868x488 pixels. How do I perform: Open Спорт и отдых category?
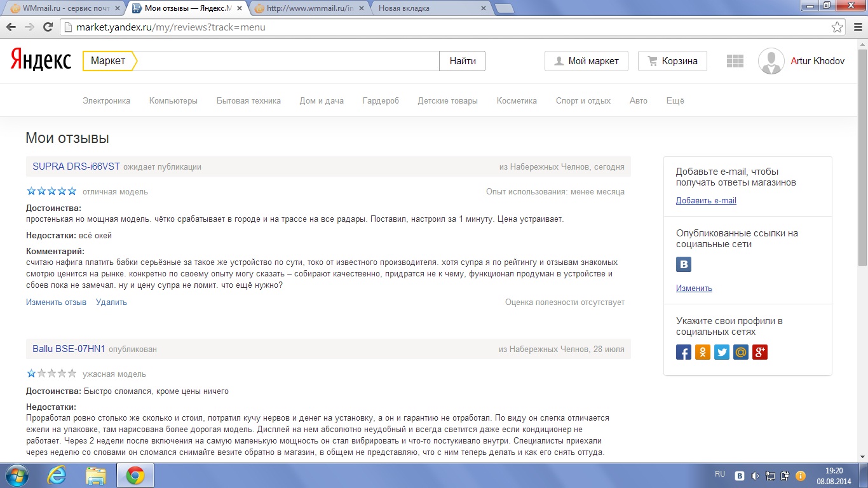583,100
